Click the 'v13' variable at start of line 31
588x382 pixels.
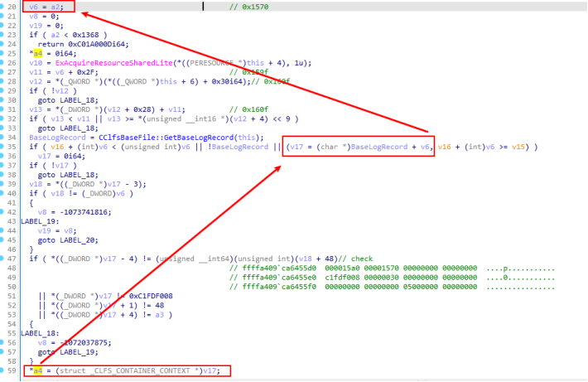coord(36,109)
